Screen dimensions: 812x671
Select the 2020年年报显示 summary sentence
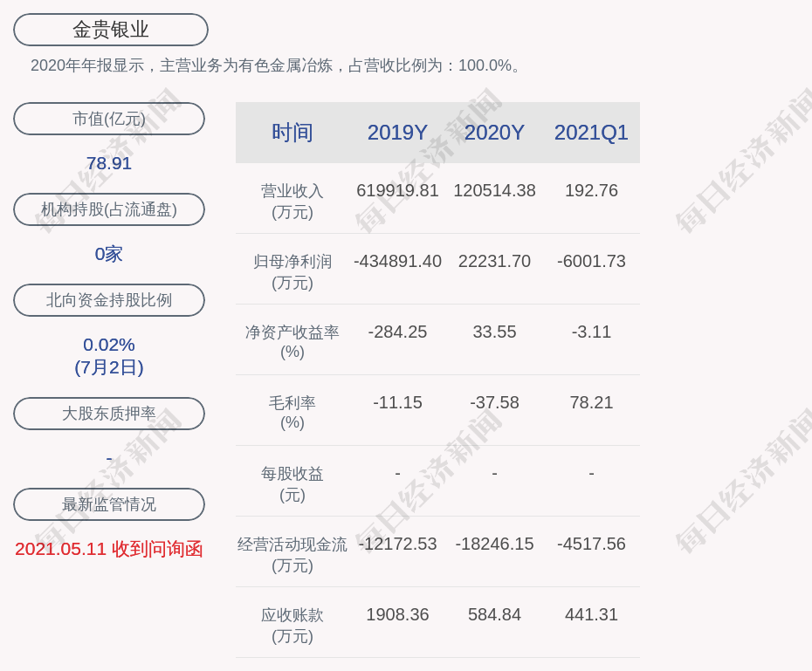pos(275,65)
